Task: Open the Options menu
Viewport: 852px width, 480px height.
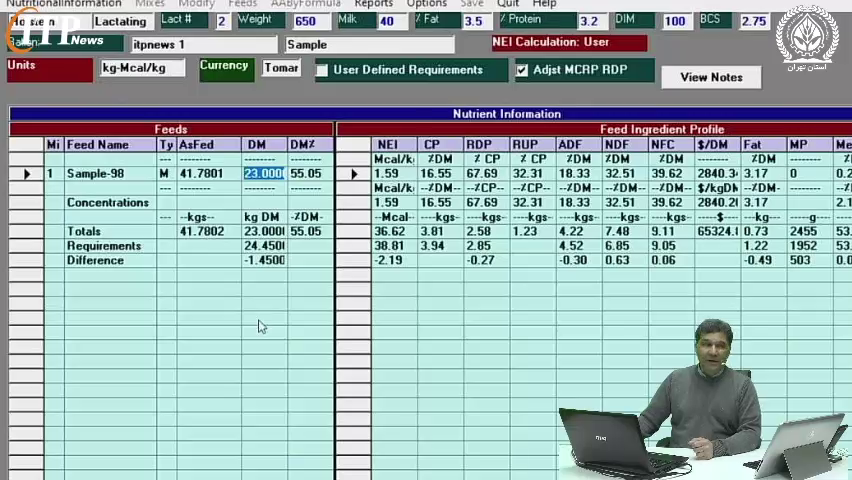Action: click(x=427, y=3)
